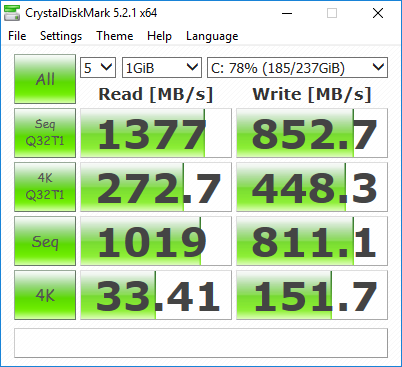402x367 pixels.
Task: Open the C: drive selection dropdown
Action: (297, 68)
